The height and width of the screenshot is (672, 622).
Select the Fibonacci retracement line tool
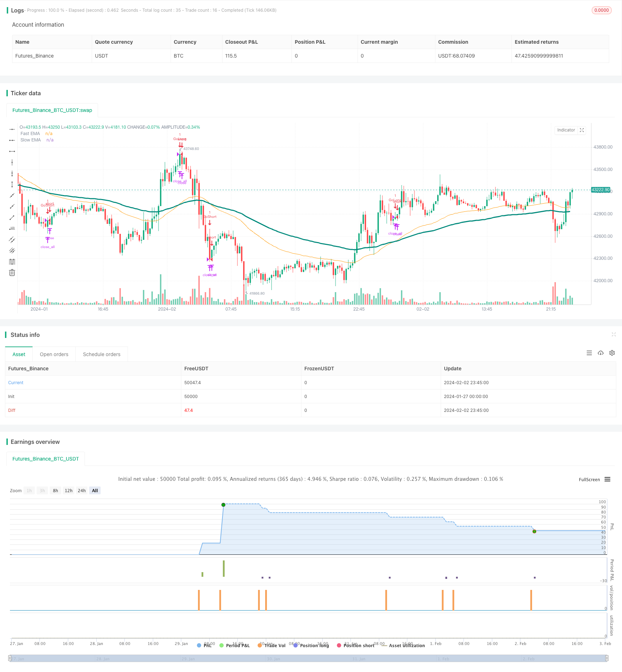12,262
